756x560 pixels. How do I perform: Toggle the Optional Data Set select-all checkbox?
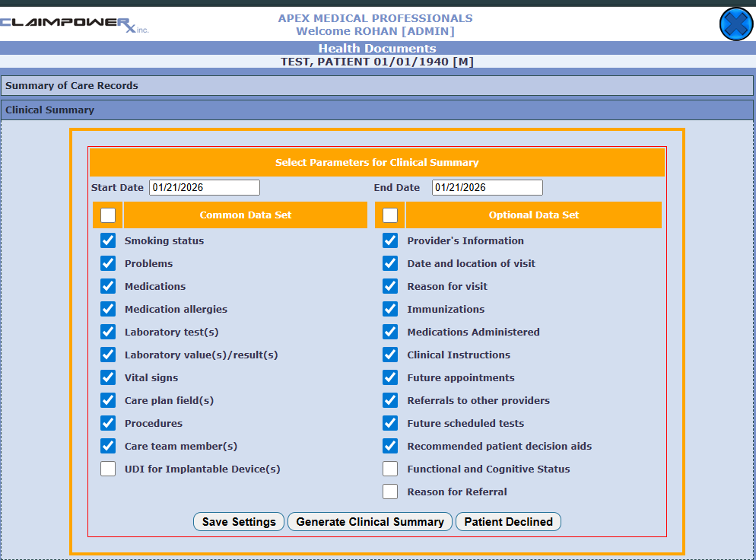[x=390, y=215]
